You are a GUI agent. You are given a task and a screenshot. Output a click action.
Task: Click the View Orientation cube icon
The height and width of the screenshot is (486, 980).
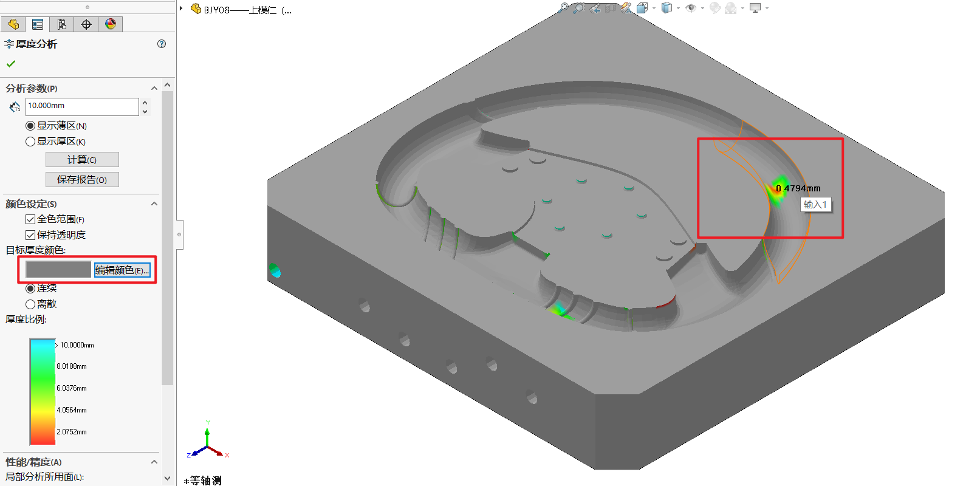(642, 8)
